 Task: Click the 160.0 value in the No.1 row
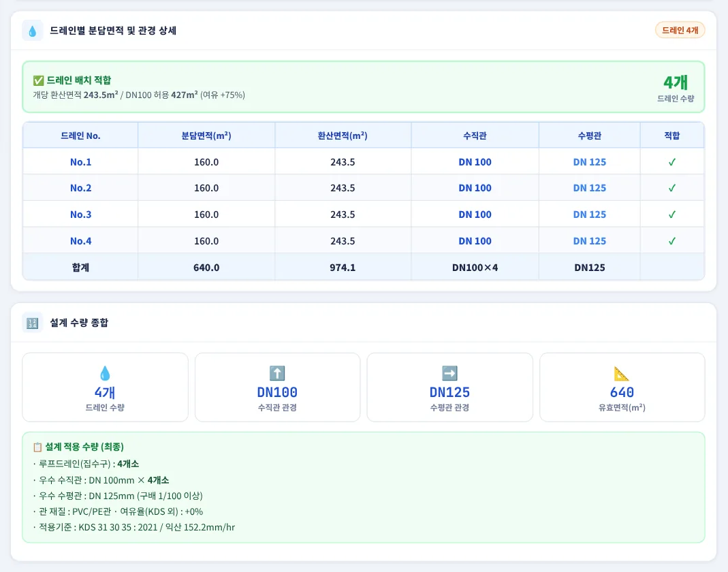206,162
